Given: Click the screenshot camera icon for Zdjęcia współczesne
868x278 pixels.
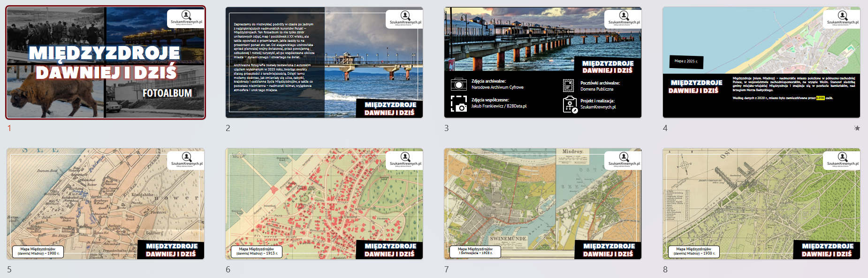Looking at the screenshot, I should coord(458,104).
